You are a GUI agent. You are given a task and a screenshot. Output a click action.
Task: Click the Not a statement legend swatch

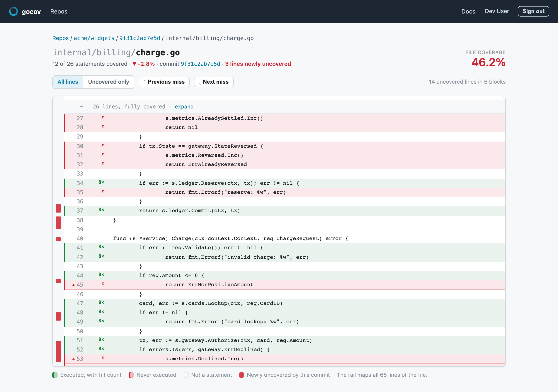coord(186,375)
